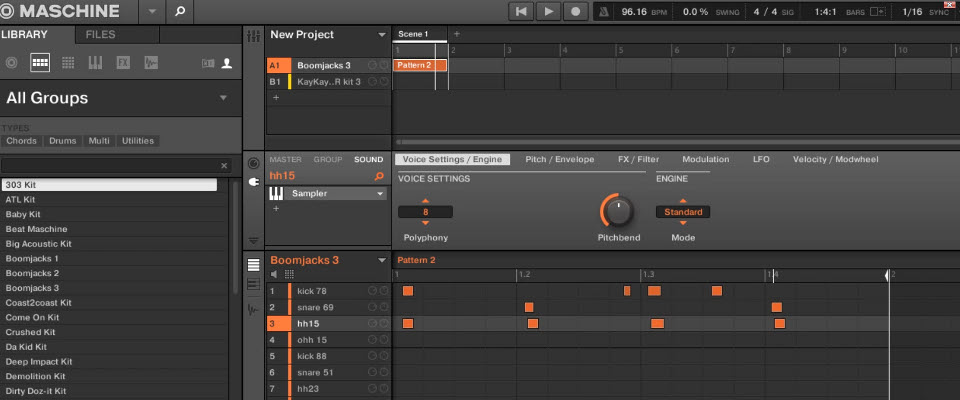The width and height of the screenshot is (960, 400).
Task: Click the down arrow below Standard mode
Action: (683, 224)
